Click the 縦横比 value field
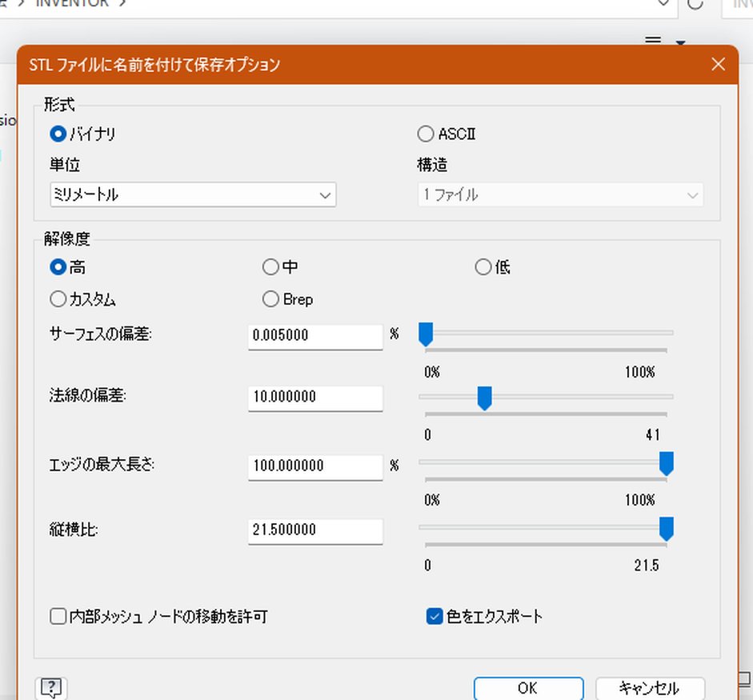 315,531
